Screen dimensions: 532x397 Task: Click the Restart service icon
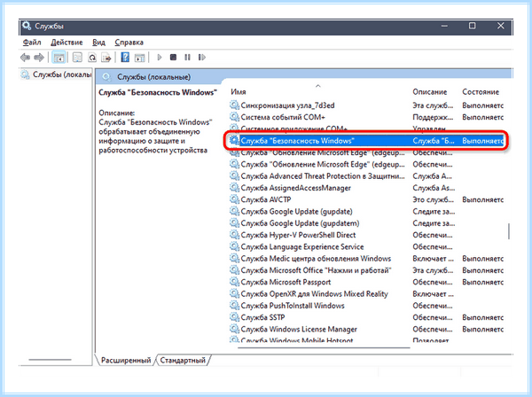(202, 58)
